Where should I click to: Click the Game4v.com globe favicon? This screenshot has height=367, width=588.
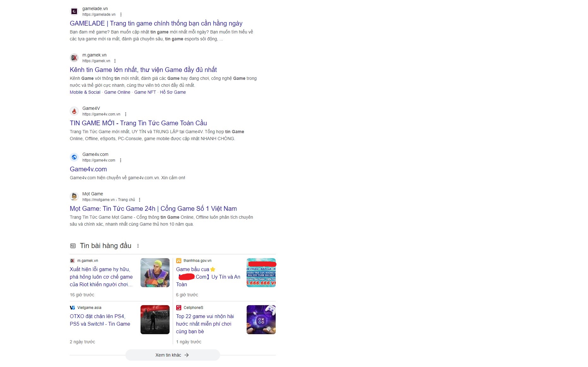pyautogui.click(x=74, y=157)
